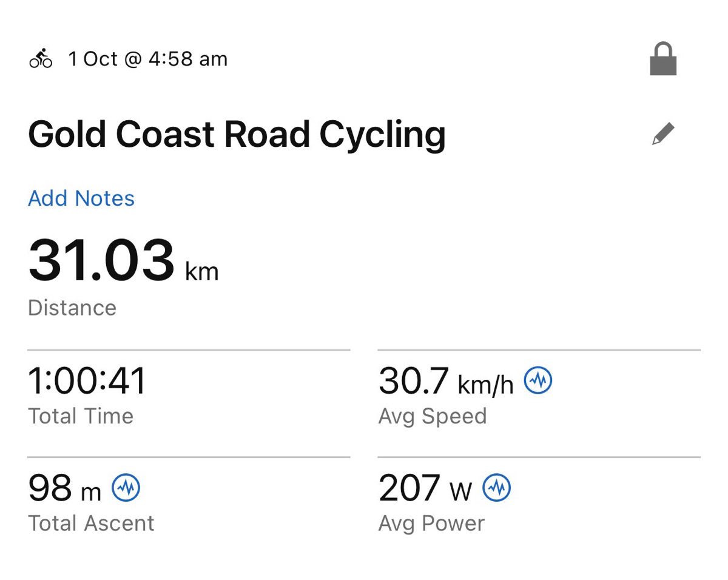This screenshot has height=580, width=728.
Task: Tap the privacy lock icon
Action: point(663,59)
